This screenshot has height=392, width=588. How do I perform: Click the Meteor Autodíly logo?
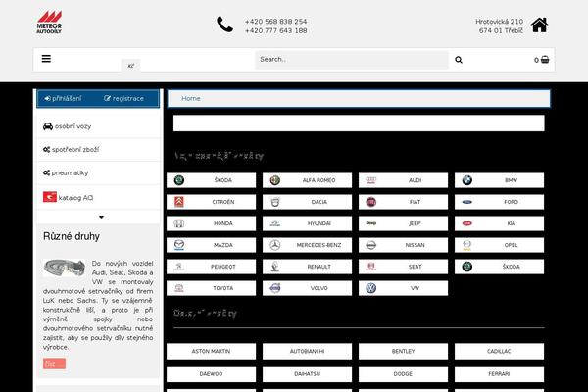49,23
